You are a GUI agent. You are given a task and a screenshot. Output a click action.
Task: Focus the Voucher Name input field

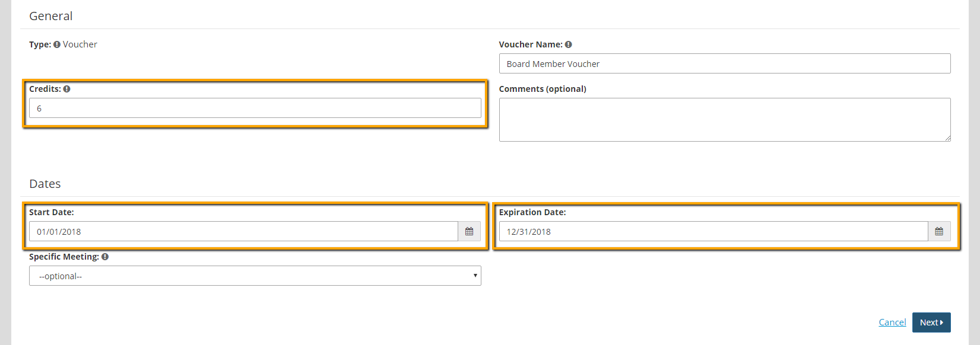click(x=725, y=63)
